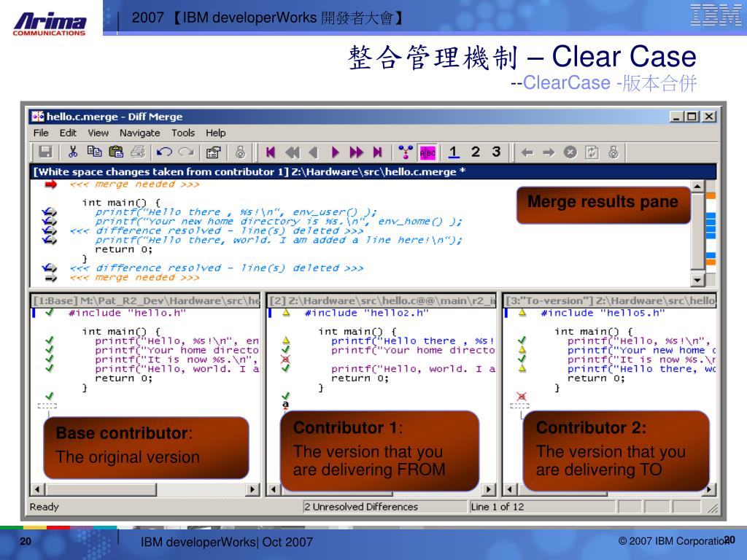
Task: Select contributor 2 toolbar button
Action: tap(475, 152)
